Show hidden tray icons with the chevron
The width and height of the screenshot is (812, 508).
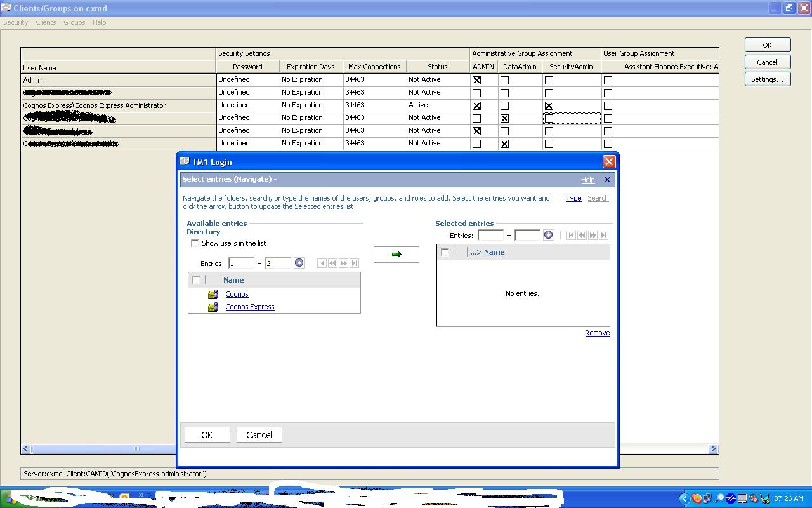(x=684, y=498)
